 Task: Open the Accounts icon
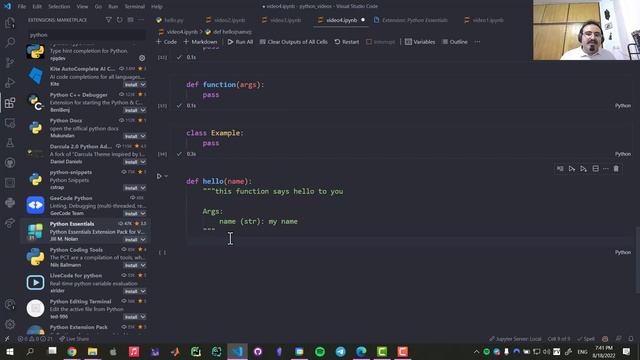(x=10, y=304)
